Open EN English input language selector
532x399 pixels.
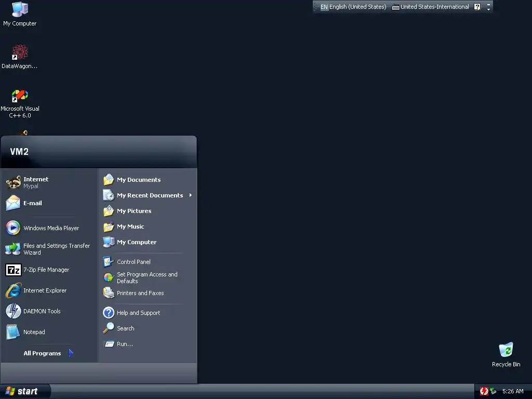coord(353,7)
